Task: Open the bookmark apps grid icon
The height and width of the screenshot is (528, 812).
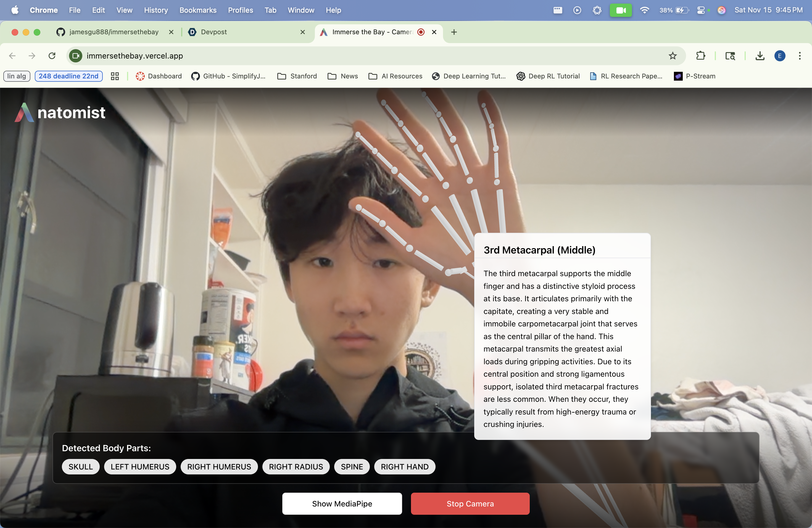Action: pos(115,76)
